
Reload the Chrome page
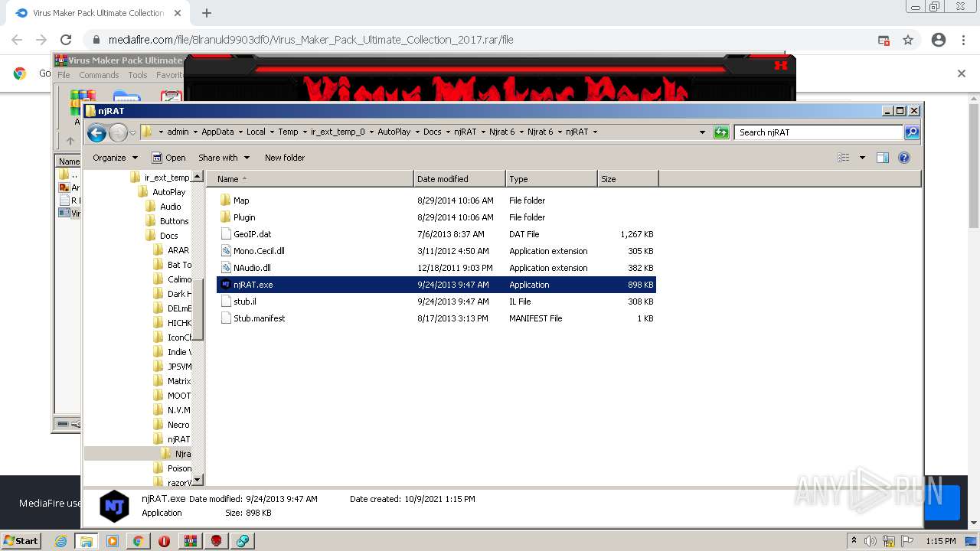[x=66, y=40]
